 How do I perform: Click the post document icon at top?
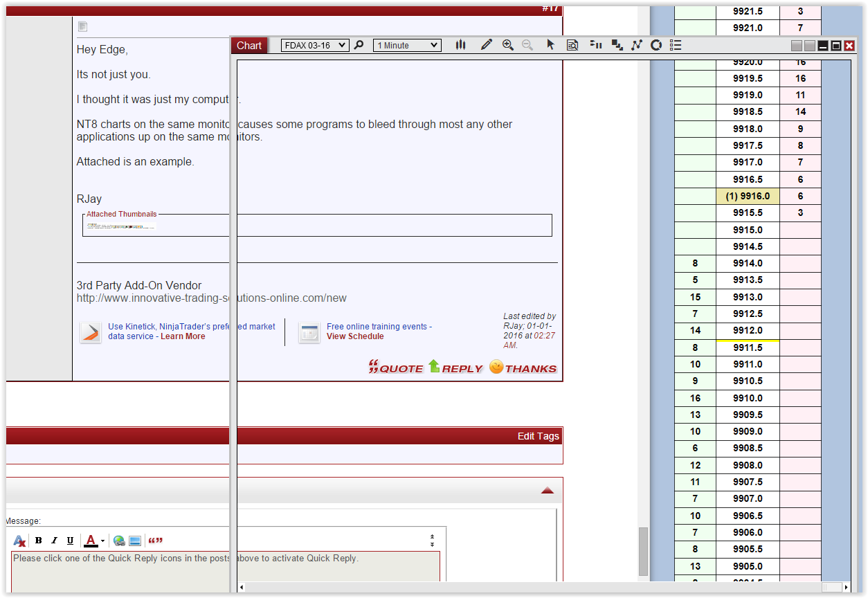tap(83, 26)
